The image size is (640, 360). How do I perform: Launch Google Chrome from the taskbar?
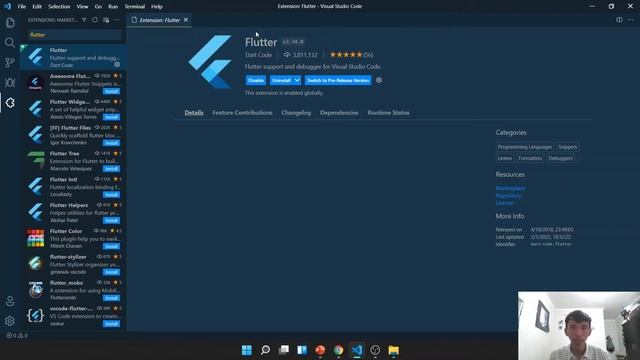coord(338,350)
